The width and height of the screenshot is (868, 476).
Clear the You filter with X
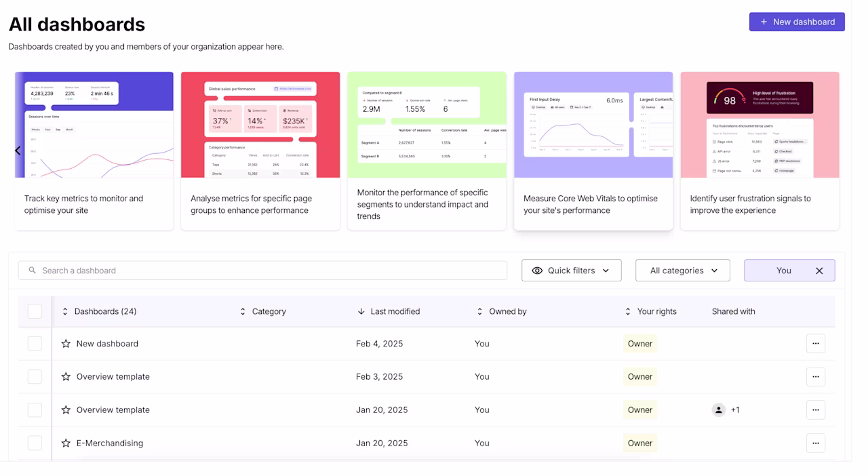[819, 271]
